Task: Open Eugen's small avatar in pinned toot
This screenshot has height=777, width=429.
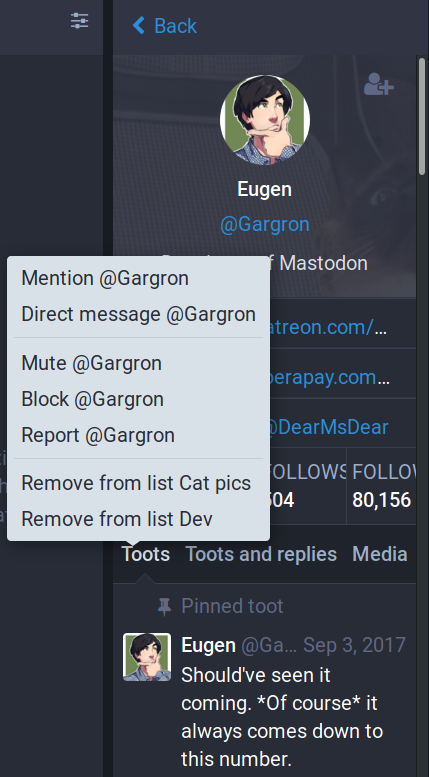Action: 147,657
